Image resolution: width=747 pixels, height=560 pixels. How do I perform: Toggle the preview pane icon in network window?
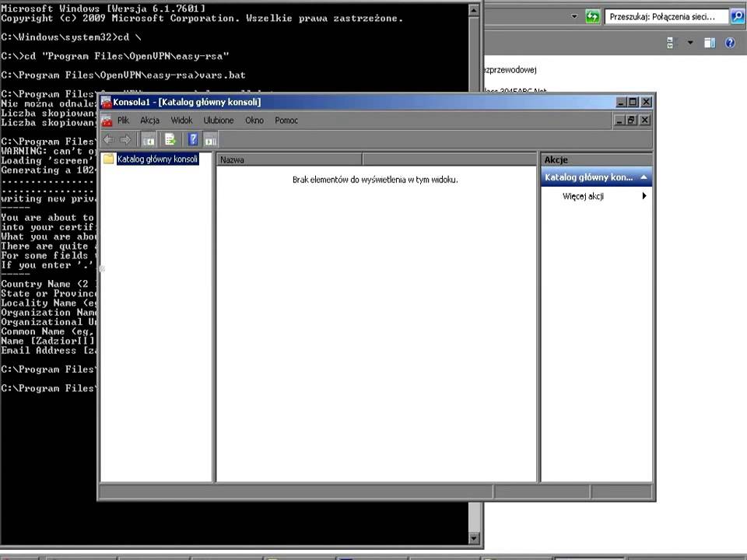pos(710,43)
